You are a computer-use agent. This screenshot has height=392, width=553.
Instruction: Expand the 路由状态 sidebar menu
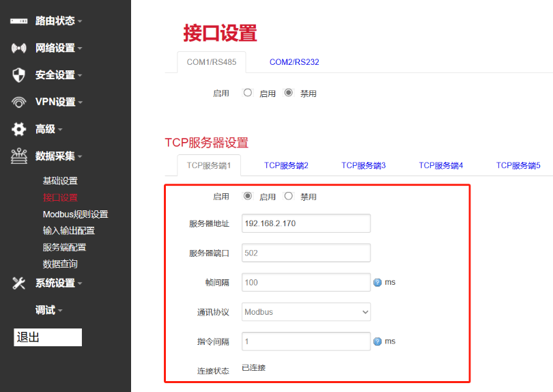pyautogui.click(x=58, y=21)
